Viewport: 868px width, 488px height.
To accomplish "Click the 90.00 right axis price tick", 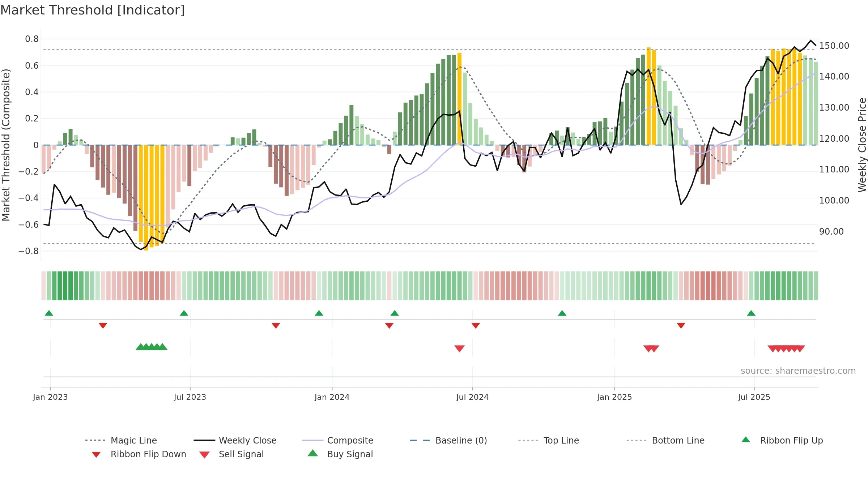I will click(x=831, y=232).
